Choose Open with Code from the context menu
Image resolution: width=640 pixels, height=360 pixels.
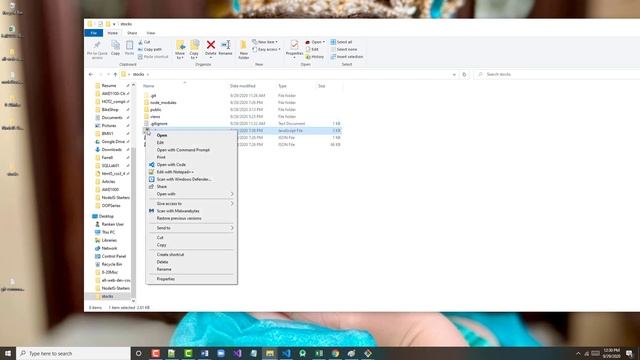pyautogui.click(x=191, y=164)
